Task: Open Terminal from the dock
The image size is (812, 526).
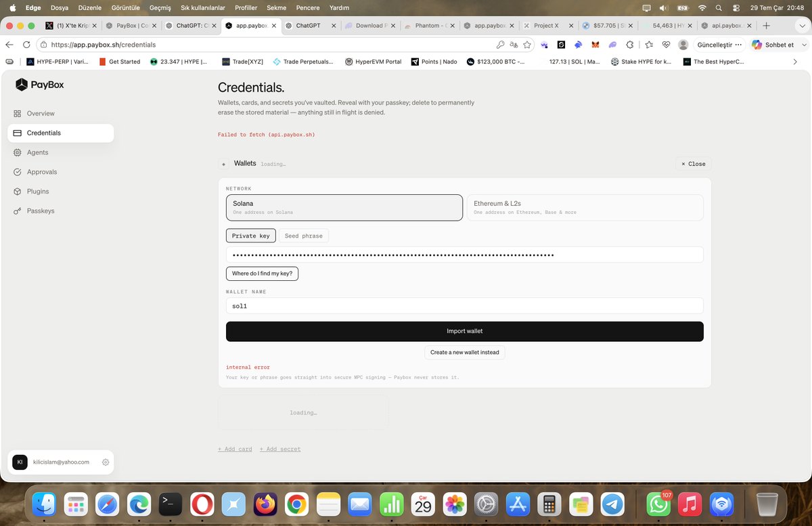Action: [x=171, y=504]
